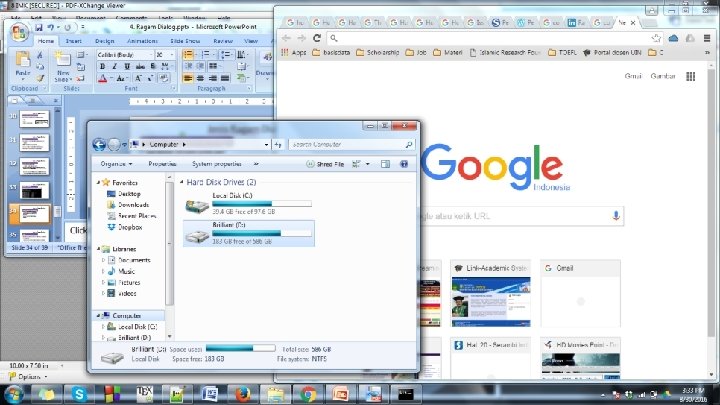Toggle the Explorer preview pane icon
Screen dimensions: 720x405
(385, 164)
